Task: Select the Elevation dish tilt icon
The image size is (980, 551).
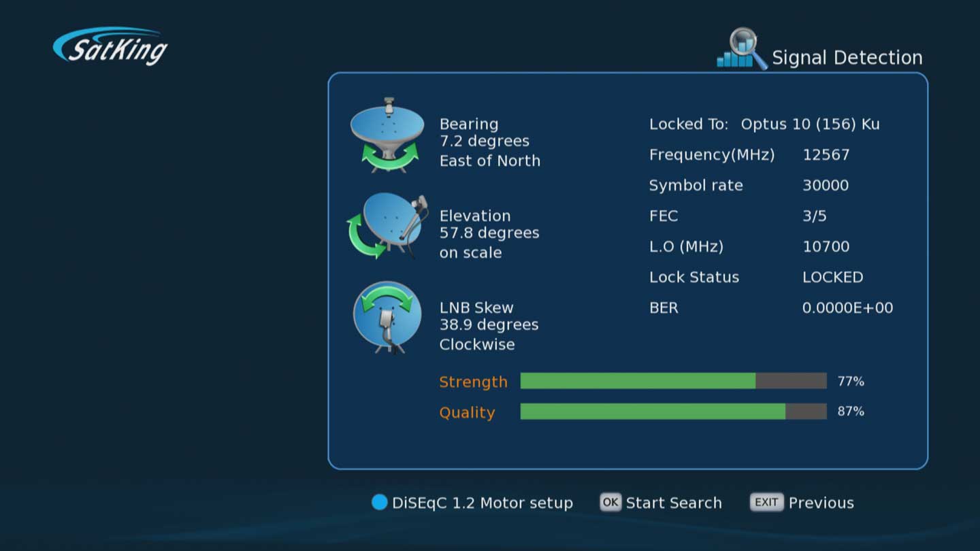Action: [387, 227]
